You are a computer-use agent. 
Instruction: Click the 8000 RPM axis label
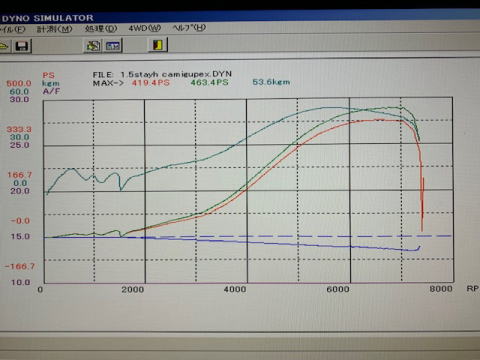[x=441, y=288]
